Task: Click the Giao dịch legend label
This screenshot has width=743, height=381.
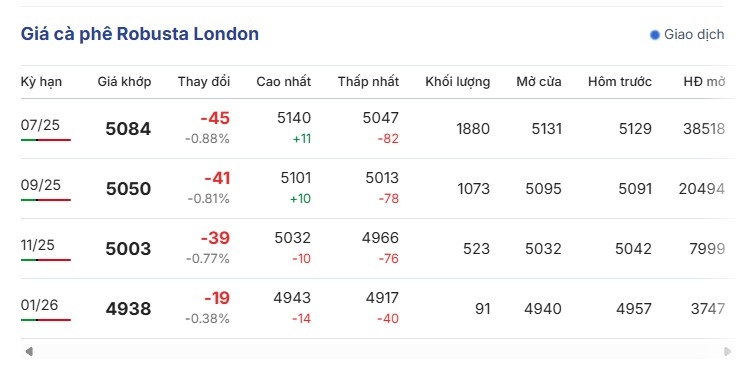Action: [x=694, y=35]
